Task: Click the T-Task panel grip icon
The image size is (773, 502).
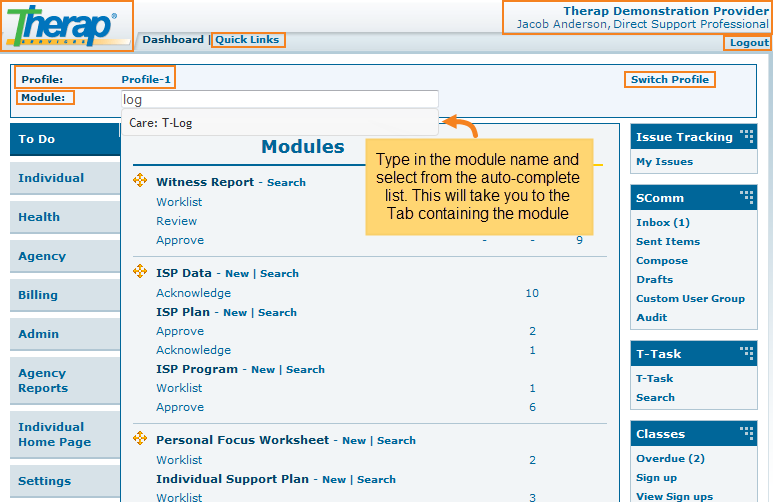Action: point(747,353)
